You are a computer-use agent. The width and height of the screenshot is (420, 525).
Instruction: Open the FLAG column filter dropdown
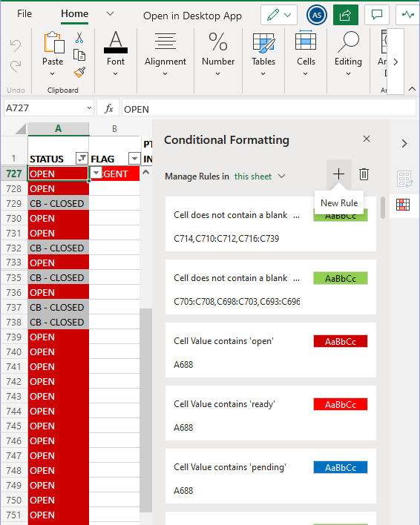[134, 158]
